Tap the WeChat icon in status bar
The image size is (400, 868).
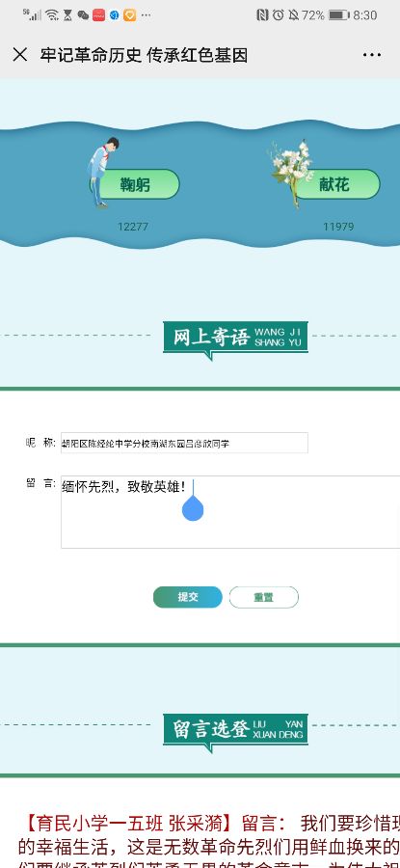coord(83,15)
